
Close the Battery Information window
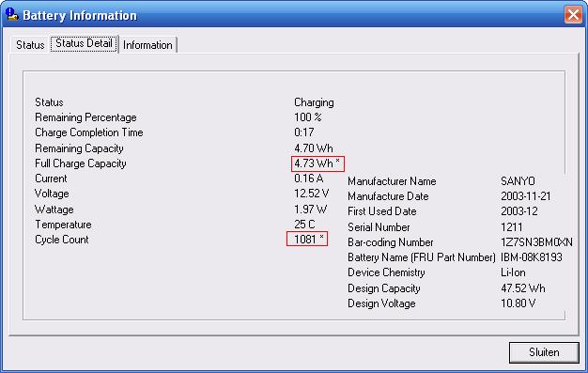[573, 15]
